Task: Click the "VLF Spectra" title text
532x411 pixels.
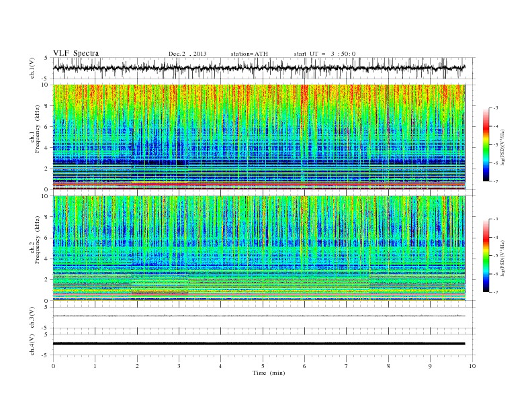Action: pos(76,53)
